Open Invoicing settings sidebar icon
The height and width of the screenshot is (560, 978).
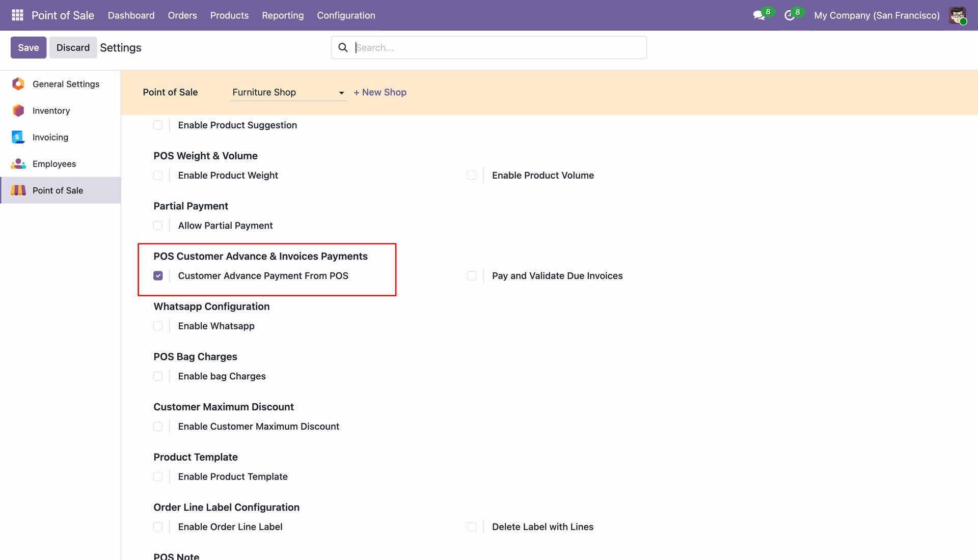(x=18, y=137)
